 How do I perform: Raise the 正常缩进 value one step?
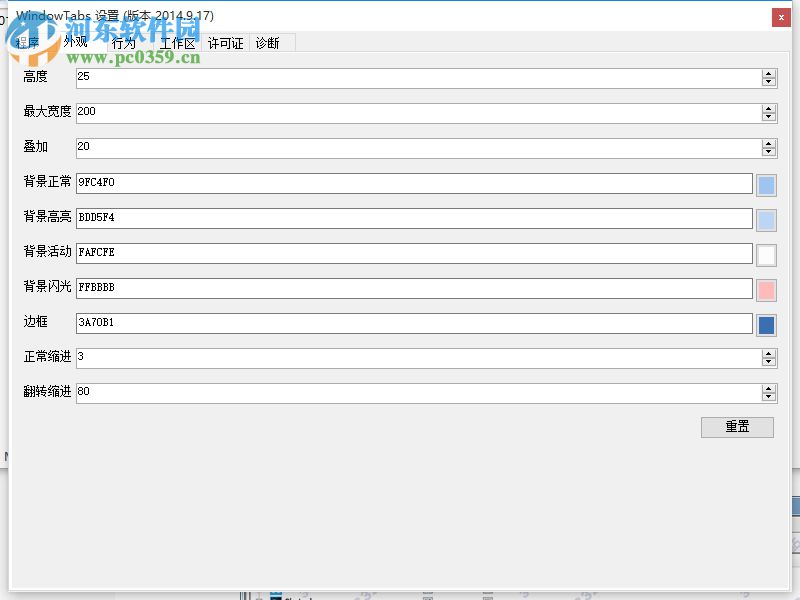[x=769, y=353]
